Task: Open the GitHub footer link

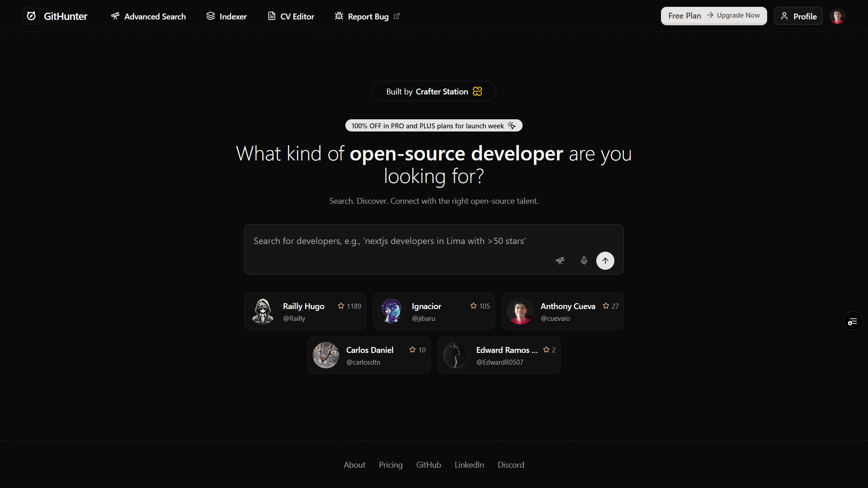Action: pos(428,465)
